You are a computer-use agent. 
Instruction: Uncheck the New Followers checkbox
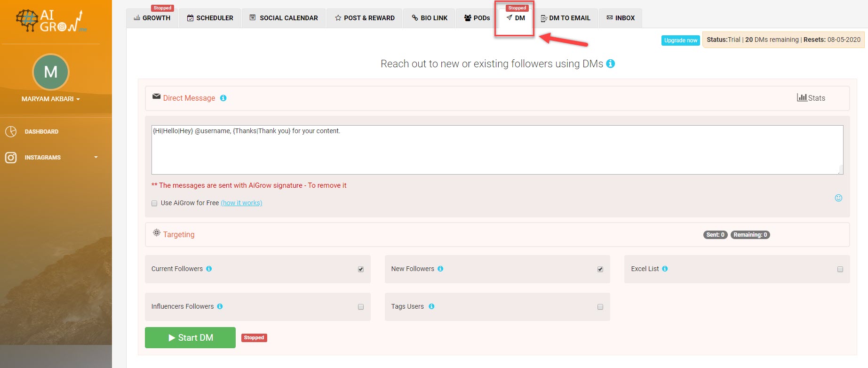click(600, 269)
